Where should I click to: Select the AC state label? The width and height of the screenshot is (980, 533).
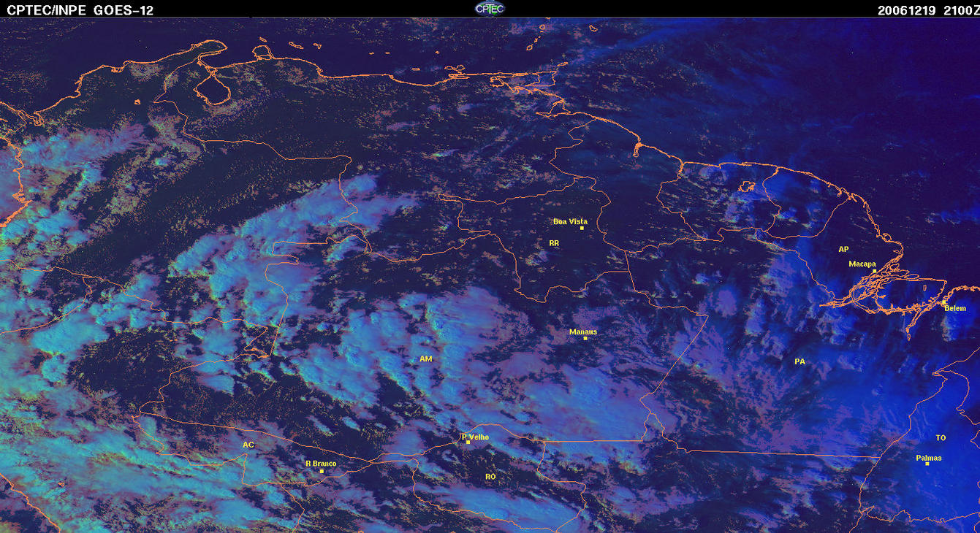click(248, 445)
